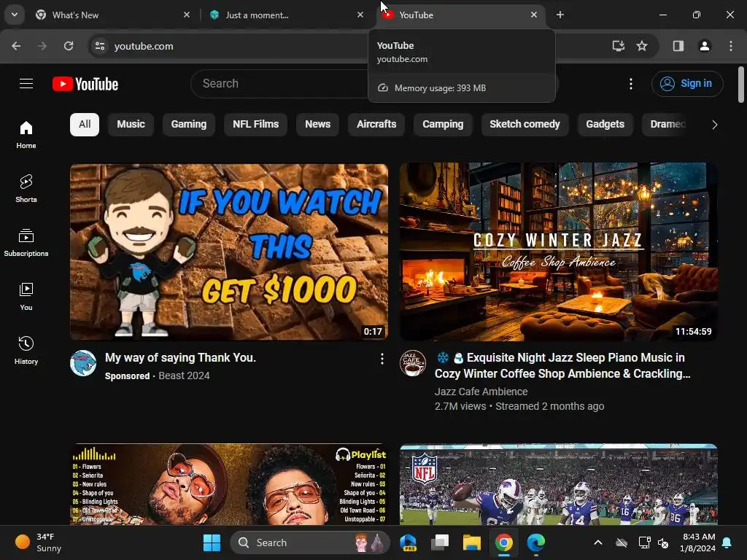This screenshot has width=747, height=560.
Task: Open the music playlist video thumbnail
Action: pyautogui.click(x=229, y=484)
